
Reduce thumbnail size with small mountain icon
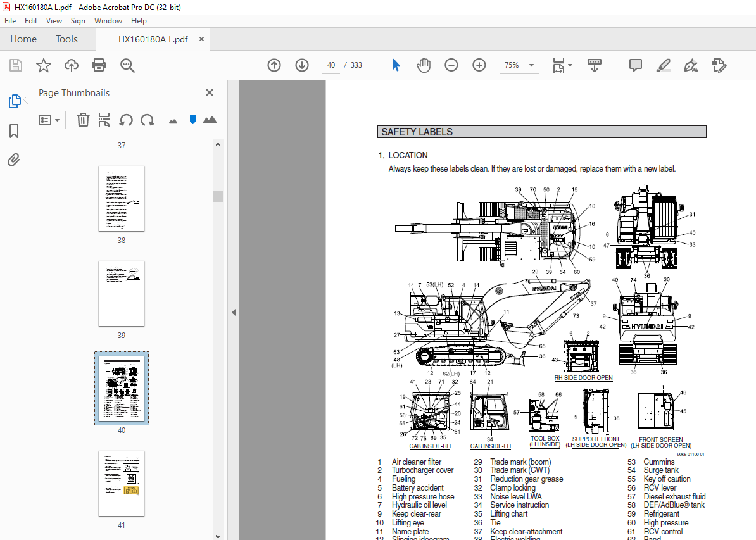(173, 122)
